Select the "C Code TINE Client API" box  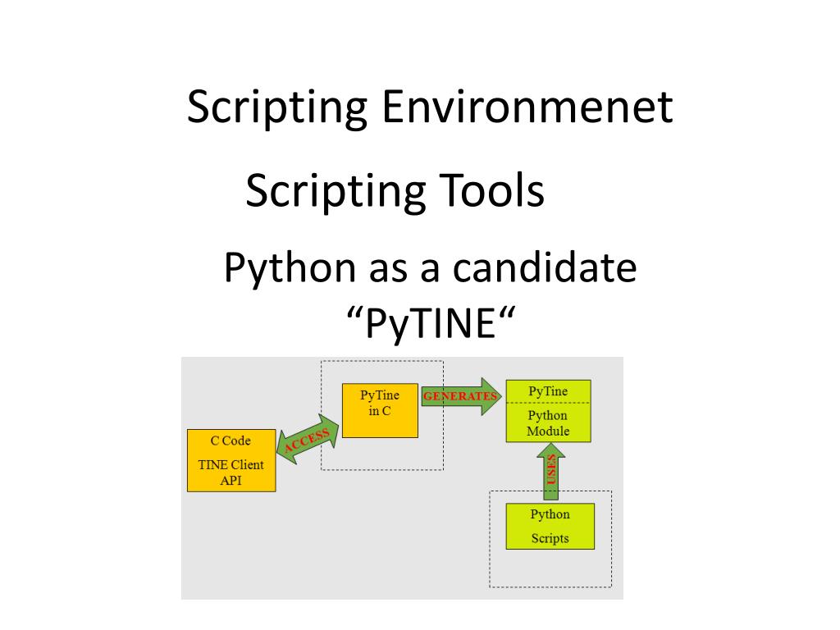(x=231, y=460)
